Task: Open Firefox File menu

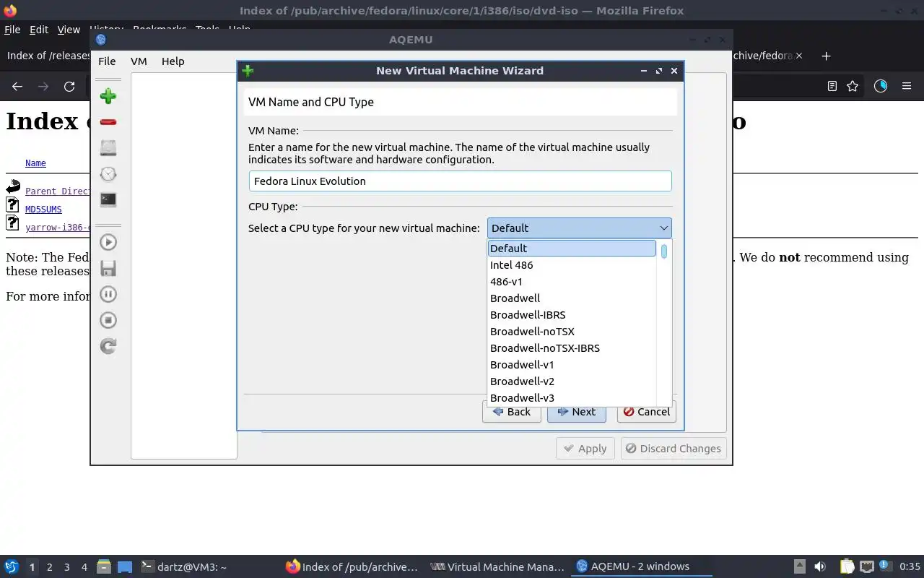Action: coord(12,30)
